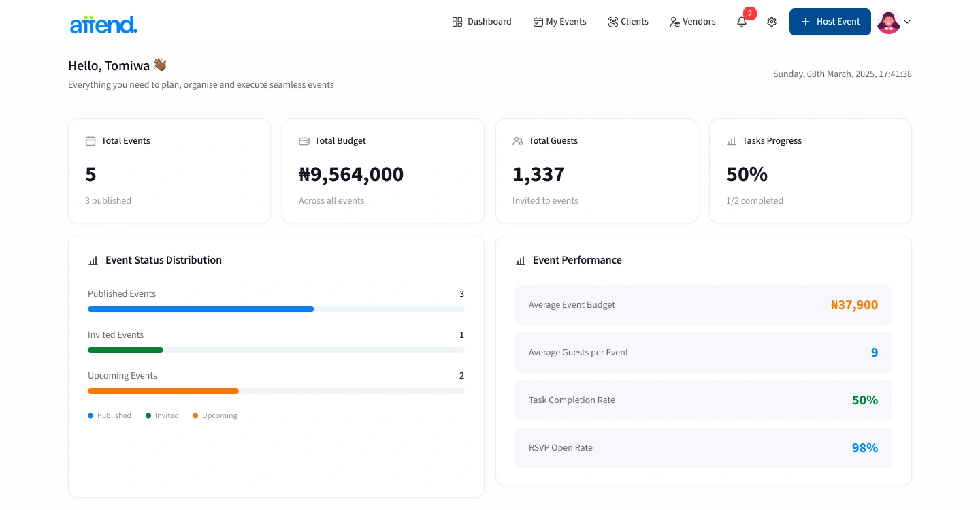
Task: Open the Clients page
Action: (627, 22)
